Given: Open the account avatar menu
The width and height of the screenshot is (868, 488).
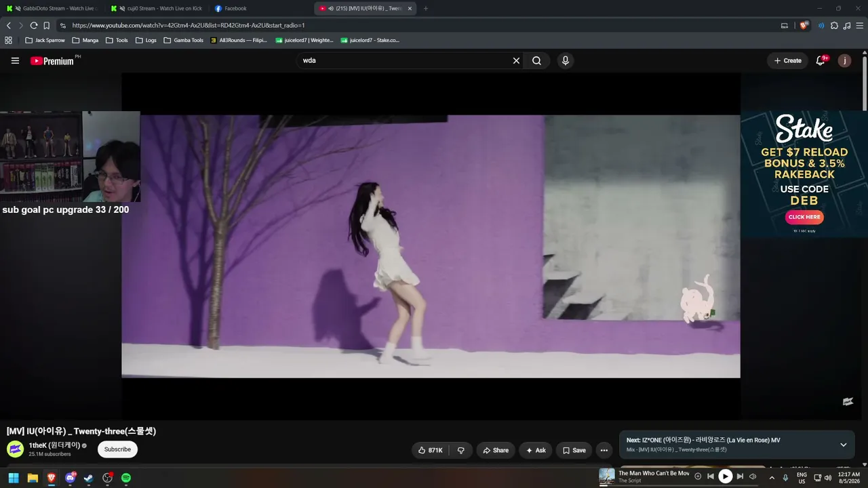Looking at the screenshot, I should pyautogui.click(x=844, y=60).
